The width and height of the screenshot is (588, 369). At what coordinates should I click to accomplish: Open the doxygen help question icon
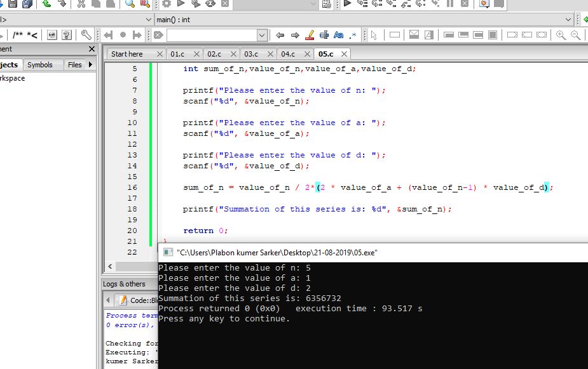coord(66,35)
